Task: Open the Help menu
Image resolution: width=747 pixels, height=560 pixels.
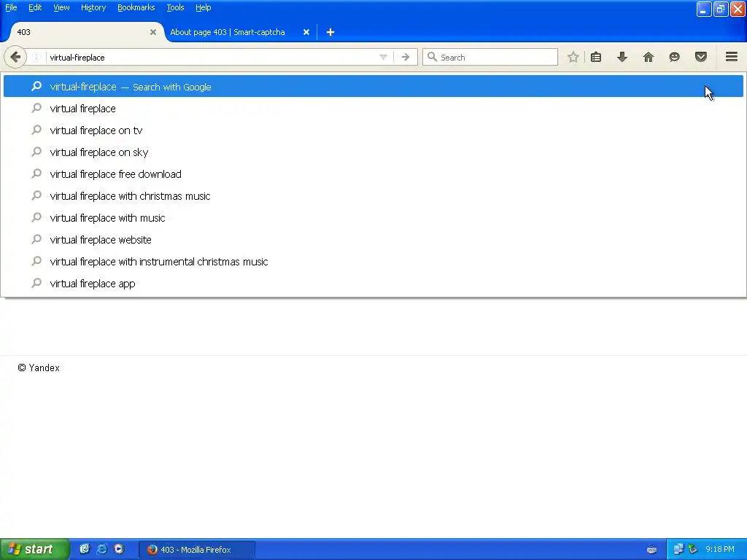Action: pos(204,7)
